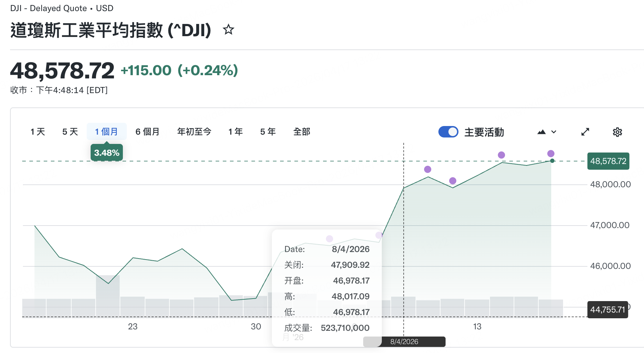The height and width of the screenshot is (353, 644).
Task: Add ^DJI to watchlist via star icon
Action: [229, 30]
